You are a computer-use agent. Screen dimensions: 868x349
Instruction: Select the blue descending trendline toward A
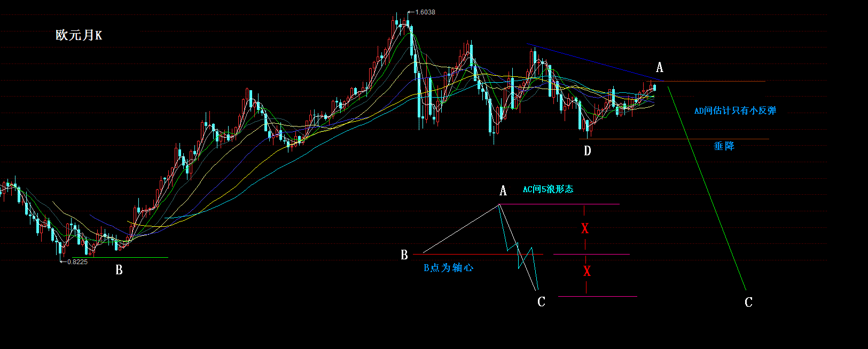595,62
